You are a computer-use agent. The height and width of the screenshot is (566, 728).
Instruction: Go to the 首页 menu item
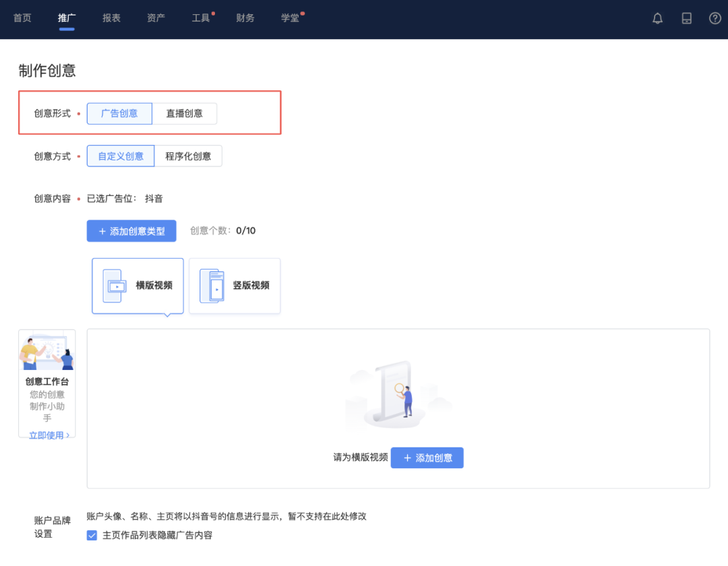[x=22, y=18]
